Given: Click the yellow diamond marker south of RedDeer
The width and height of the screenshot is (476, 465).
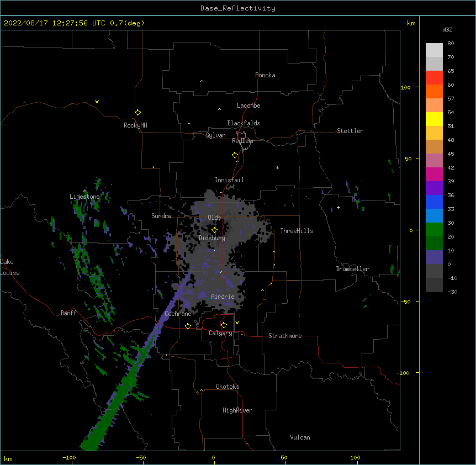Looking at the screenshot, I should click(235, 155).
